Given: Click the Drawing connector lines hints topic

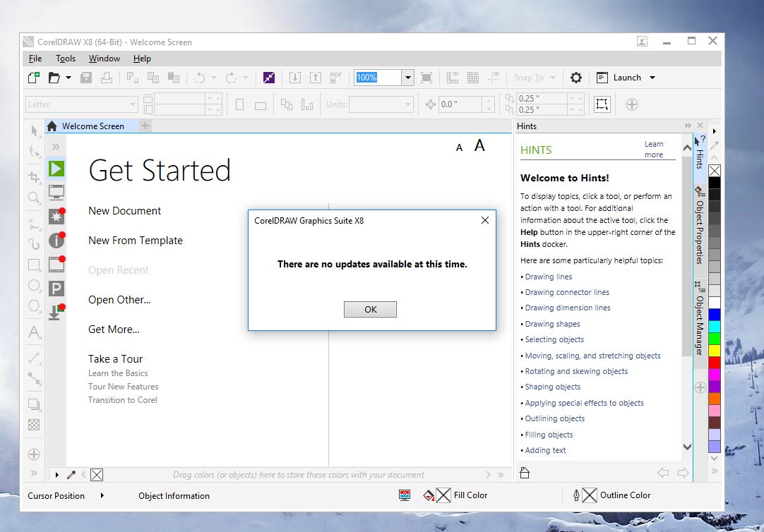Looking at the screenshot, I should coord(566,292).
